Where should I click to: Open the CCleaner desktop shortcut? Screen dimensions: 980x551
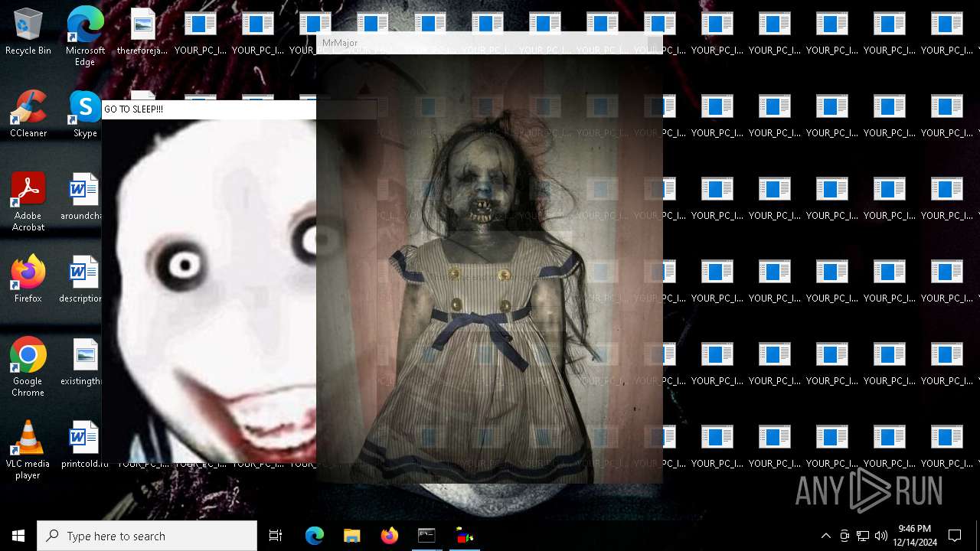(x=28, y=115)
